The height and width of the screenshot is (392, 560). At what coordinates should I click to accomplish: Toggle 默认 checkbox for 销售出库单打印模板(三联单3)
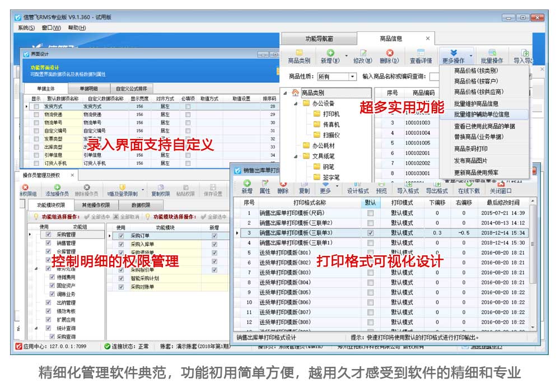point(370,232)
